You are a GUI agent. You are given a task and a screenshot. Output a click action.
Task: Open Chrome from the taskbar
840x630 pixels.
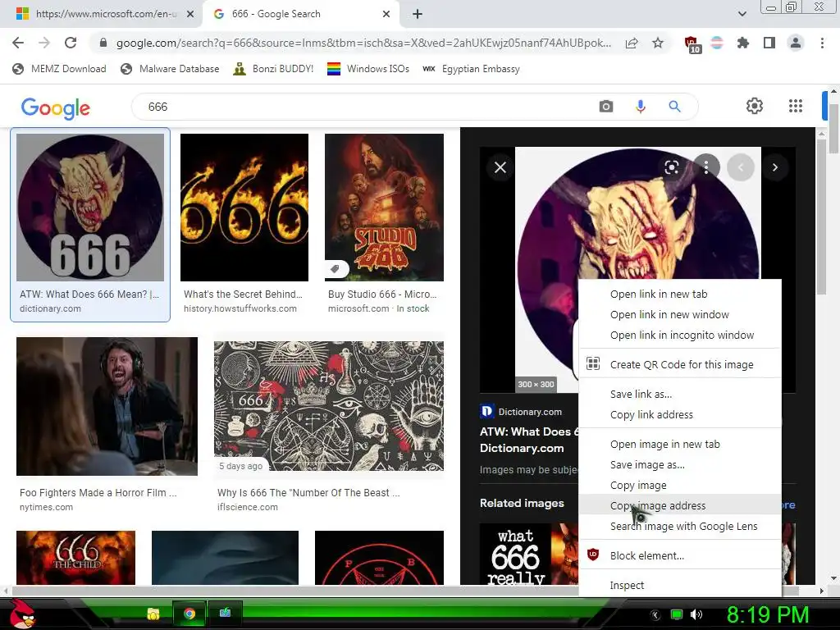[x=189, y=614]
